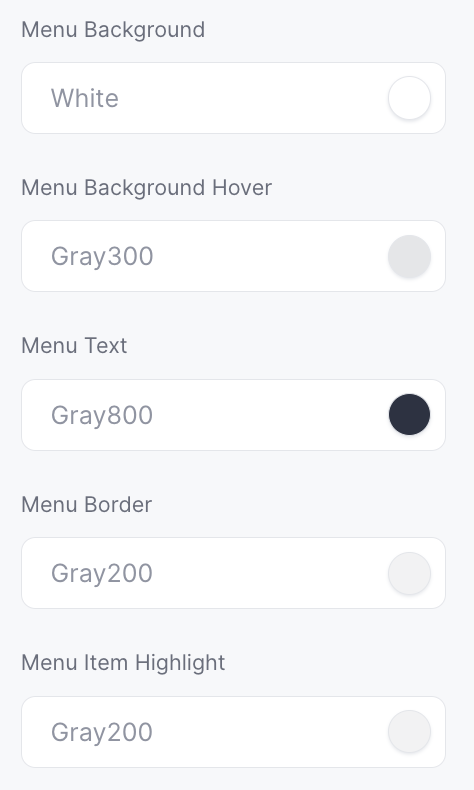Click the Menu Item Highlight color swatch circle
Viewport: 474px width, 790px height.
click(409, 732)
